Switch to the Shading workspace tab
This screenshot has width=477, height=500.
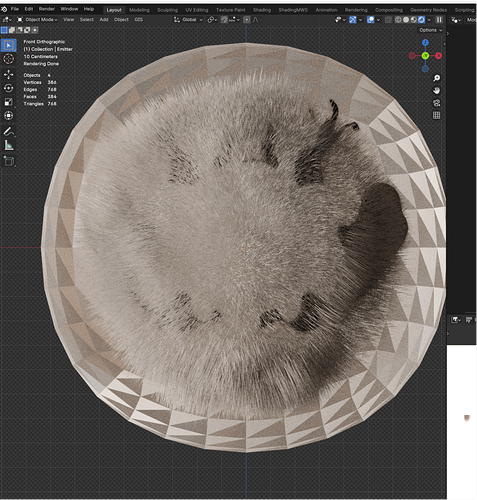(262, 10)
